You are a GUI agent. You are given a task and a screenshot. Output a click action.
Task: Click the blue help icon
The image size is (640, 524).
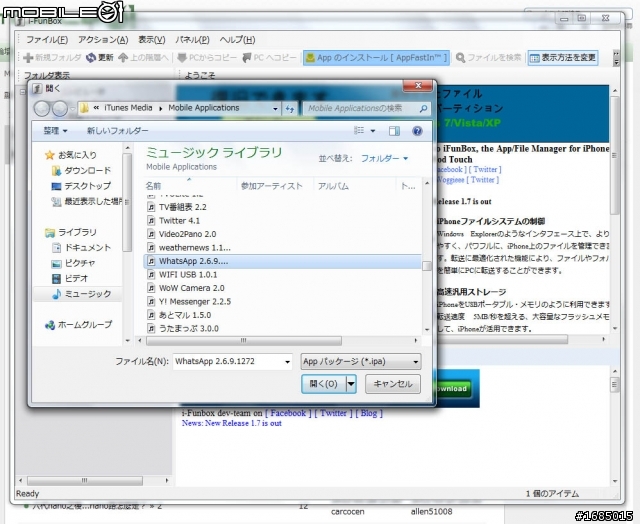[417, 131]
